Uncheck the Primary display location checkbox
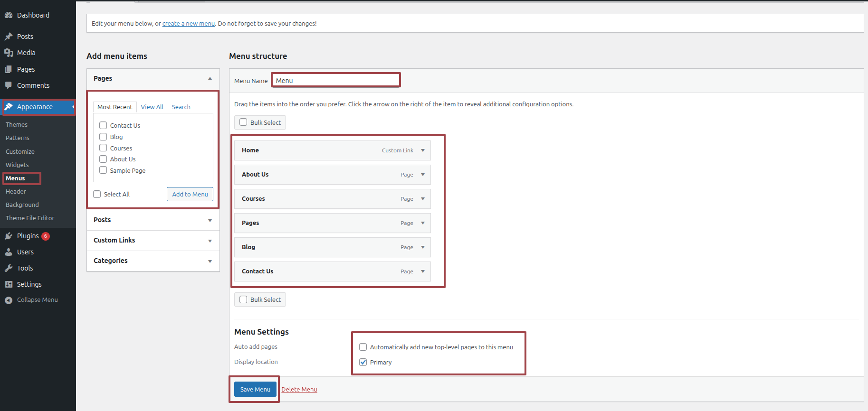868x411 pixels. 363,362
